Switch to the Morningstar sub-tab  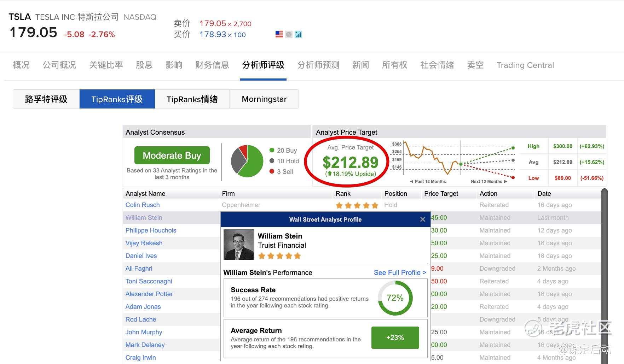(264, 99)
